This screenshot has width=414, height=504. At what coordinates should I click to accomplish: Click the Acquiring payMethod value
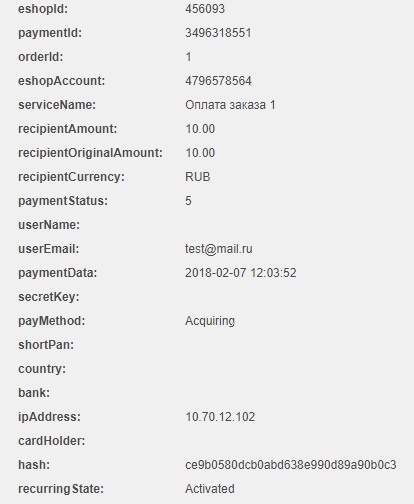pyautogui.click(x=210, y=321)
